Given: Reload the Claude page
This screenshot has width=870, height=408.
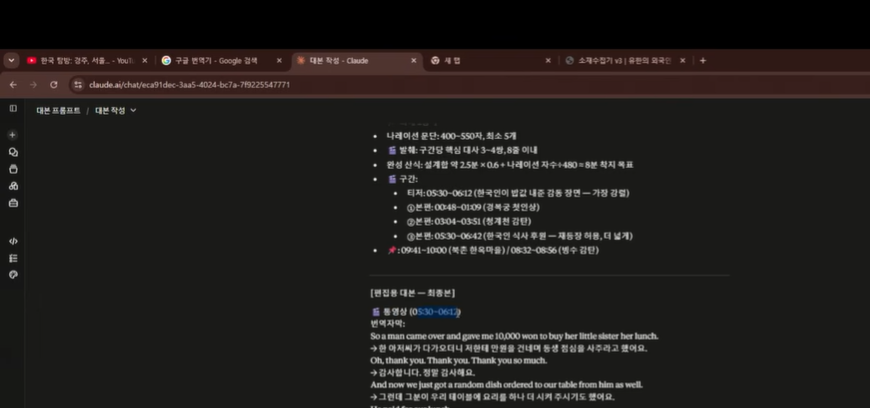Looking at the screenshot, I should pos(53,85).
